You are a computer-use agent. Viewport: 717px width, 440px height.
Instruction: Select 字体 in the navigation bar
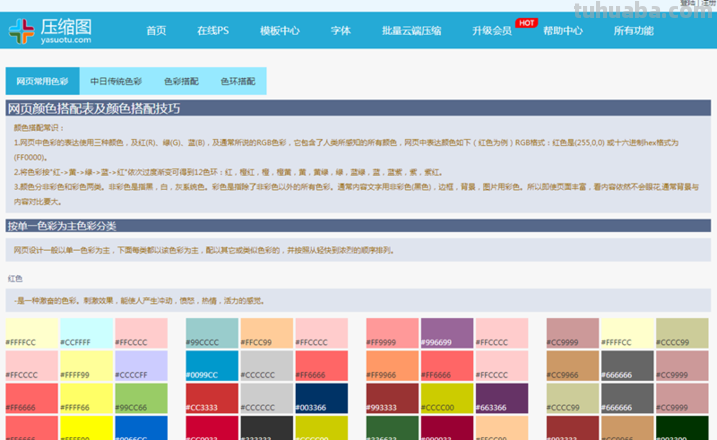(341, 31)
